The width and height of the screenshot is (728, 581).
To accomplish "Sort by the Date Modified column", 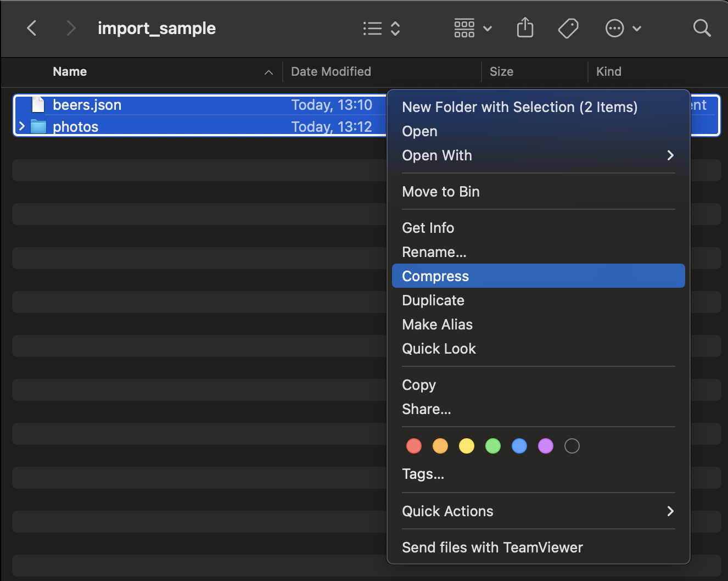I will 331,72.
